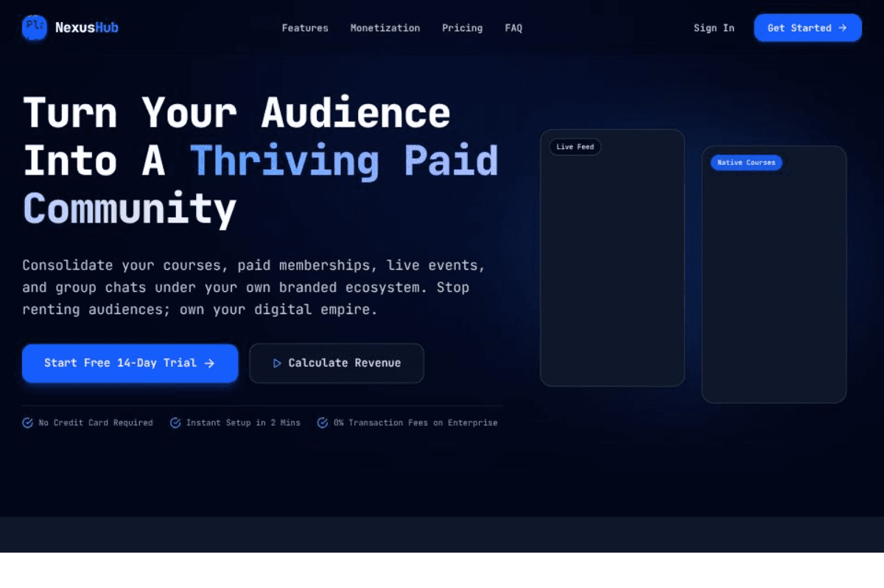
Task: Click the NexusHub logo icon
Action: (35, 27)
